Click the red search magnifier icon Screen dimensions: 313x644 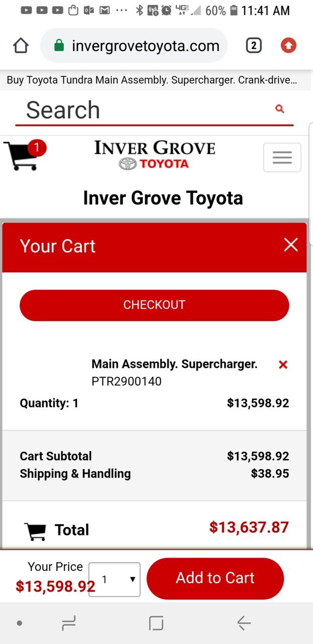click(x=280, y=109)
